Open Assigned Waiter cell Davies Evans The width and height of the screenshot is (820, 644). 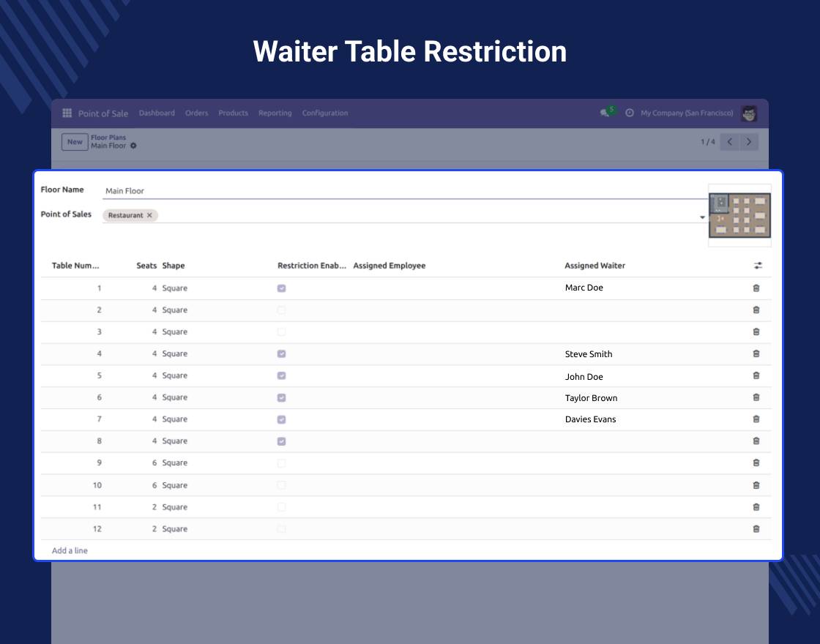(x=590, y=419)
